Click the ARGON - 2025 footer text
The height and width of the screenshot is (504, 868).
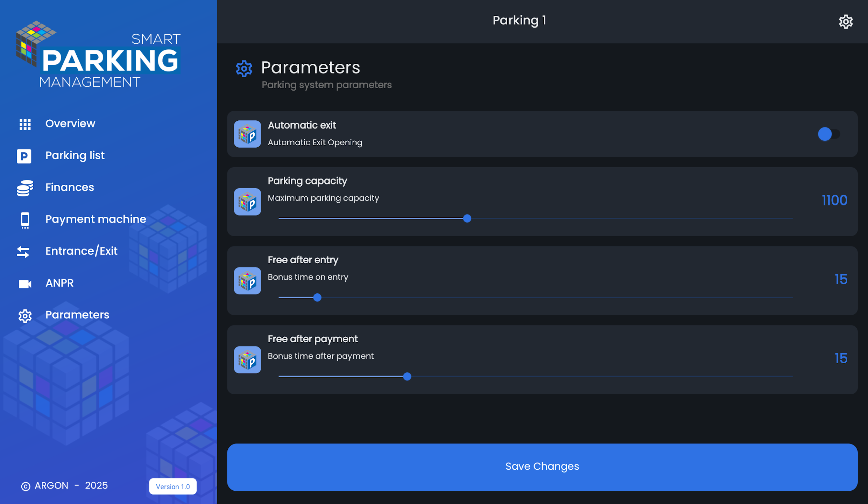71,486
